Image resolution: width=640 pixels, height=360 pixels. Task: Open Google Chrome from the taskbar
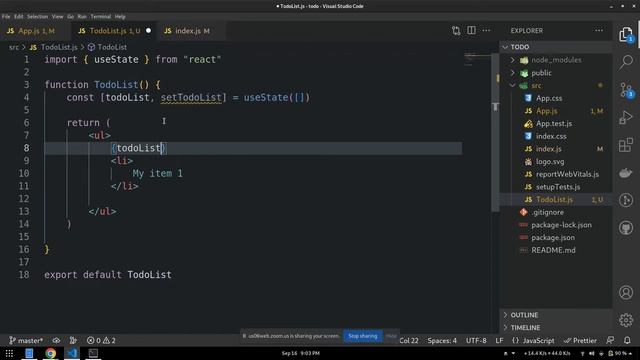coord(51,353)
